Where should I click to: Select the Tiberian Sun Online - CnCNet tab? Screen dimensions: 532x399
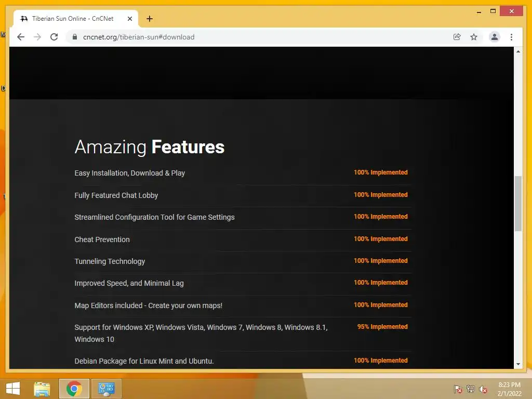point(76,19)
